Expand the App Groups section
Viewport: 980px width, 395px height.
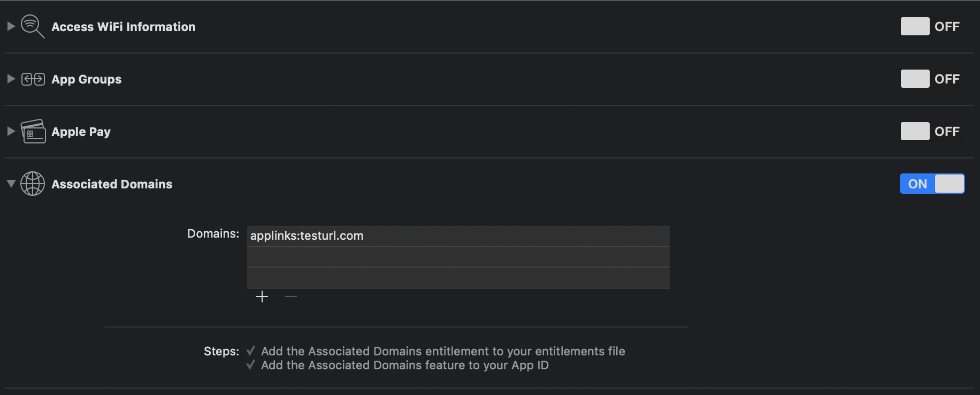(11, 79)
